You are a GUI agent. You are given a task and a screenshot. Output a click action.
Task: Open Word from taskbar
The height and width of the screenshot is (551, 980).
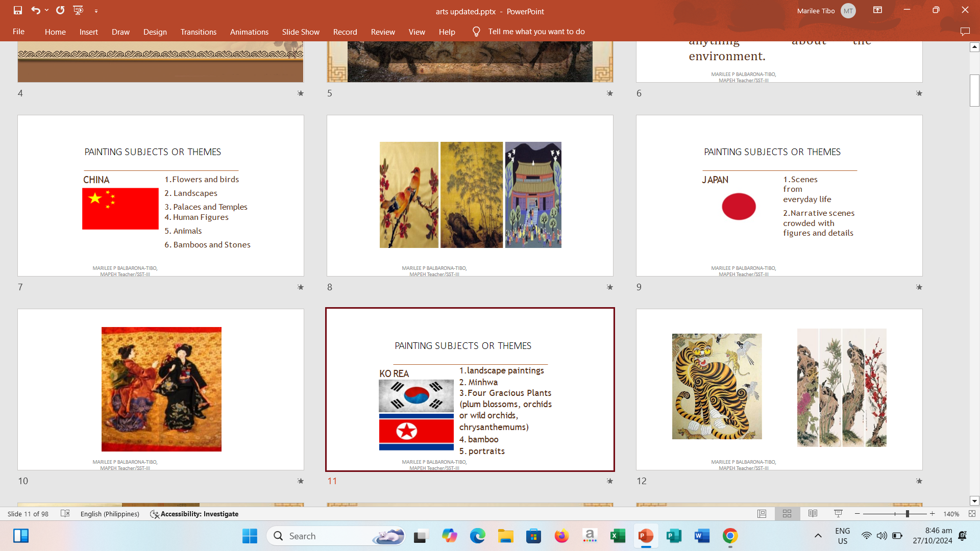click(702, 536)
